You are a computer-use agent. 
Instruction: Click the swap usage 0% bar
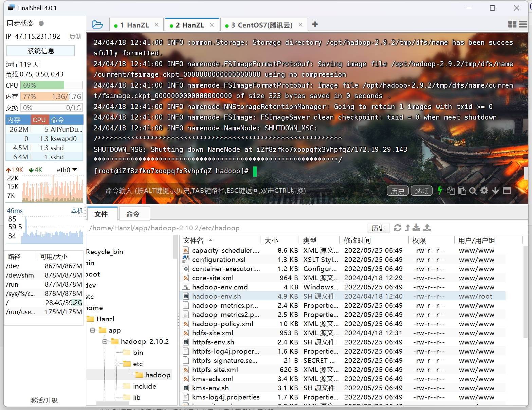(51, 108)
